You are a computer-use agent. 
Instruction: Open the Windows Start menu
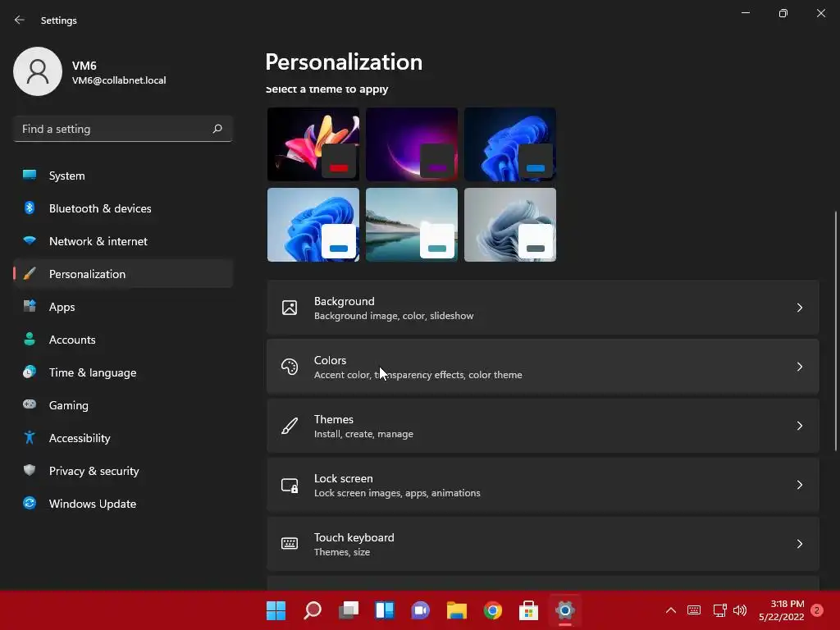[276, 610]
